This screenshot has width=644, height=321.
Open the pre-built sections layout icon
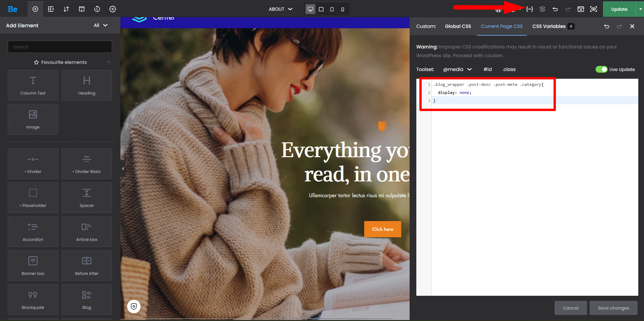[x=51, y=9]
